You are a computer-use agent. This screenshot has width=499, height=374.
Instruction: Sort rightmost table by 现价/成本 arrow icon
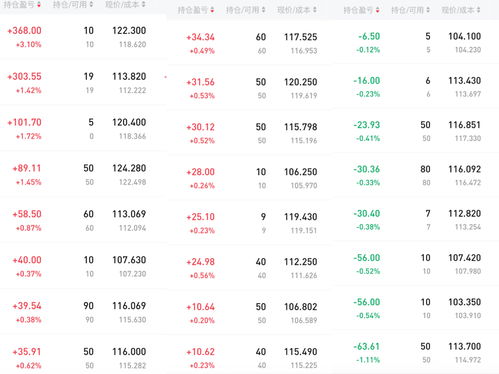[478, 10]
